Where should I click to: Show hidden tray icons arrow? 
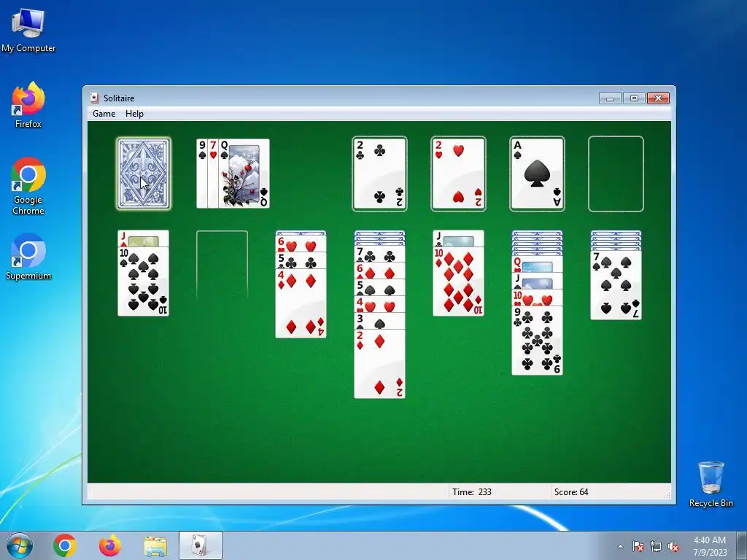[x=620, y=546]
